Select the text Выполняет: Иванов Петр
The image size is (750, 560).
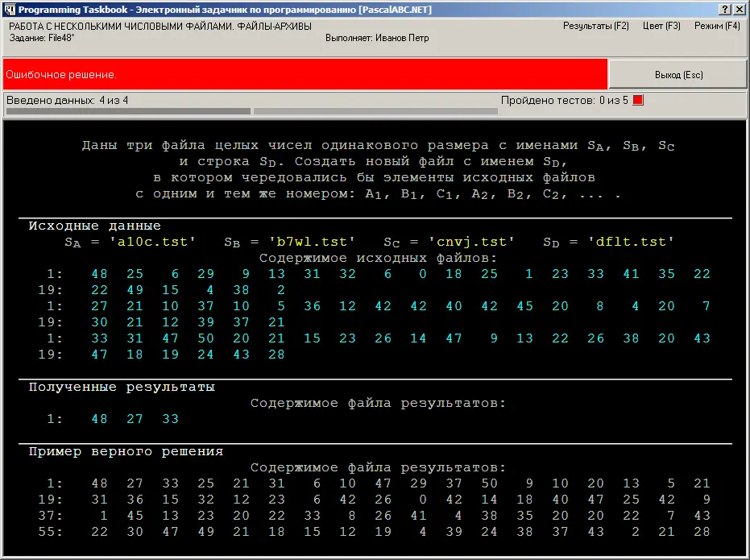pos(377,38)
